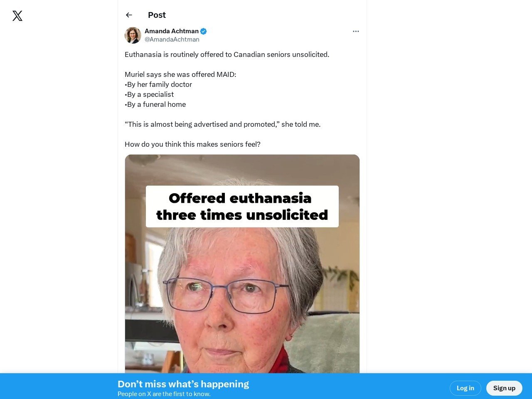Screen dimensions: 532x399
Task: Click the 'Don't miss what's happening' banner title
Action: click(x=183, y=384)
